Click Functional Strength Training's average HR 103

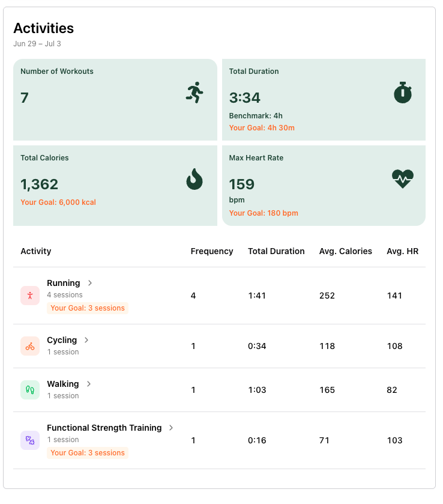[394, 440]
